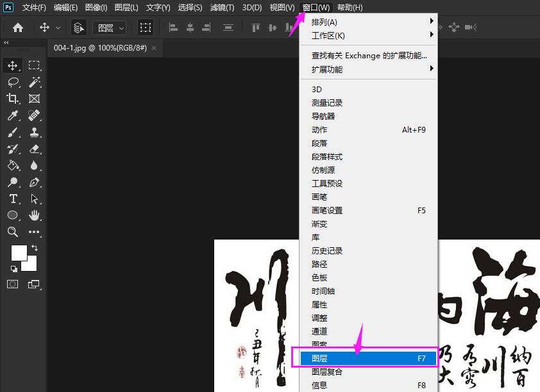540x392 pixels.
Task: Reset default foreground and background colors
Action: point(13,268)
